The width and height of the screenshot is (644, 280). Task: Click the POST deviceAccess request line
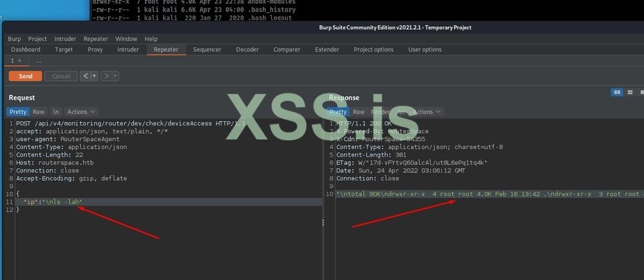coord(130,123)
